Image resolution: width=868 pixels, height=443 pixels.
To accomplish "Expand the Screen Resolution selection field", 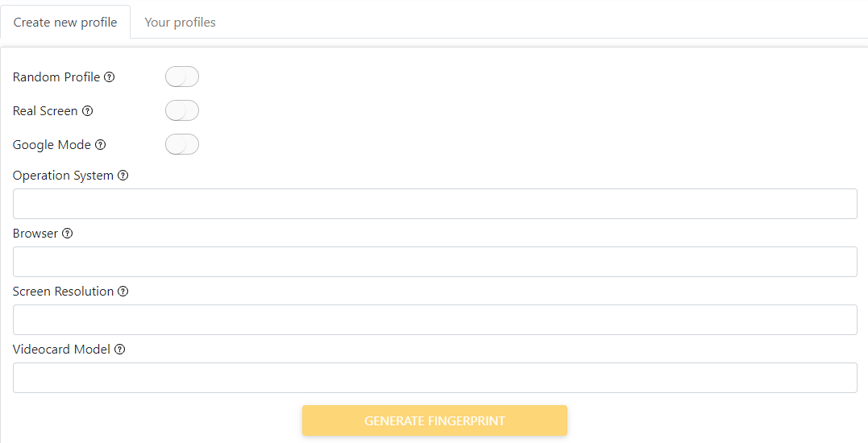I will (435, 320).
